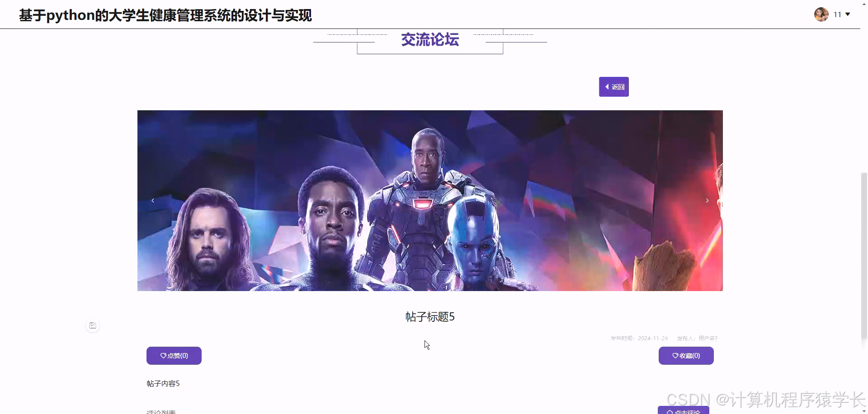Click the floating edit note icon

coord(93,325)
